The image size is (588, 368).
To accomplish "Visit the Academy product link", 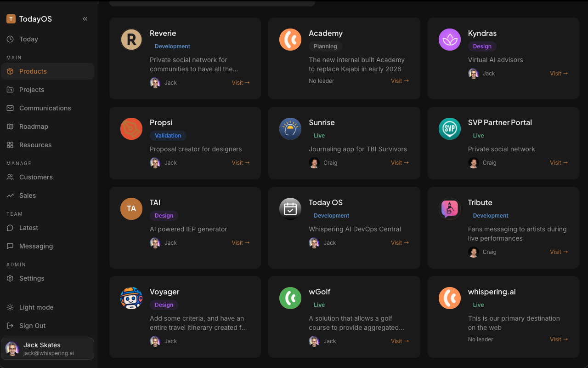I will tap(400, 81).
